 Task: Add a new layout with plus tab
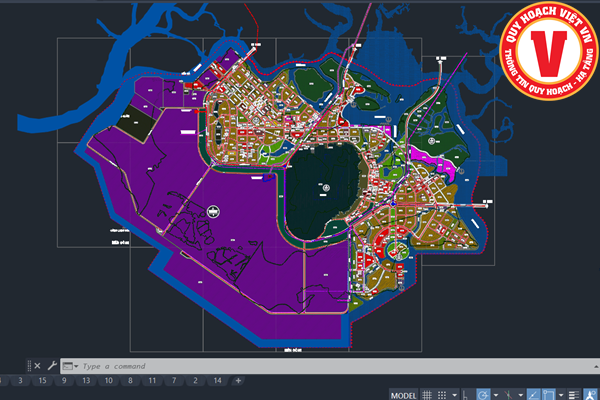pos(237,381)
